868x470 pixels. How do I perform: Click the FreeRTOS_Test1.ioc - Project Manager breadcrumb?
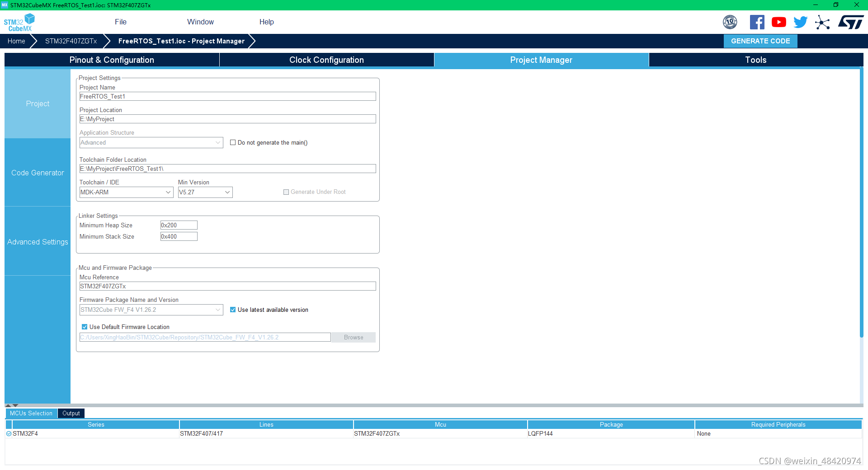click(x=181, y=41)
